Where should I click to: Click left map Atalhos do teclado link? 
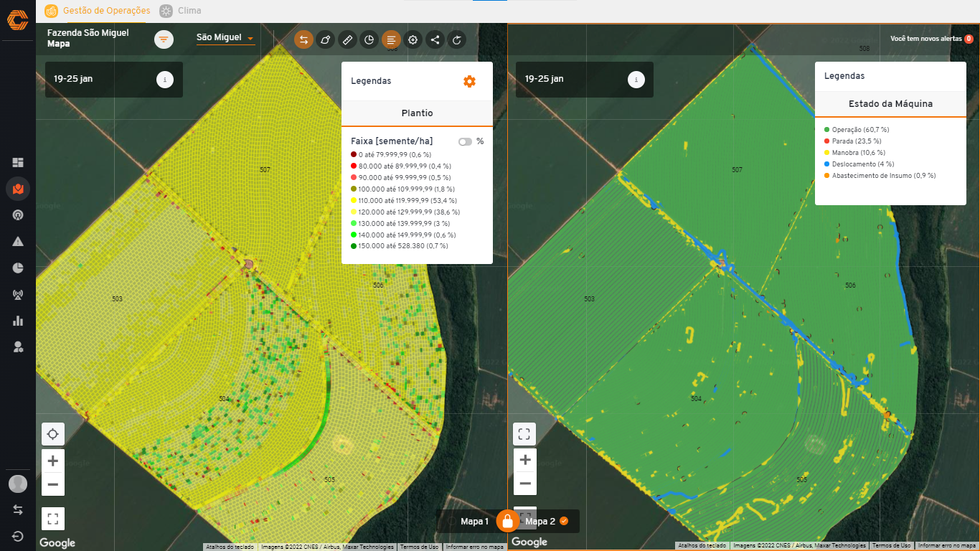coord(230,547)
